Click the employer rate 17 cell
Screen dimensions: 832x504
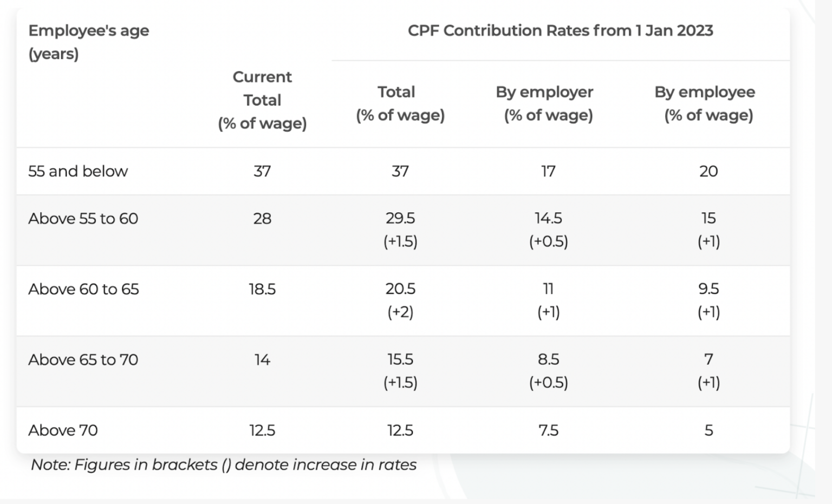tap(548, 172)
